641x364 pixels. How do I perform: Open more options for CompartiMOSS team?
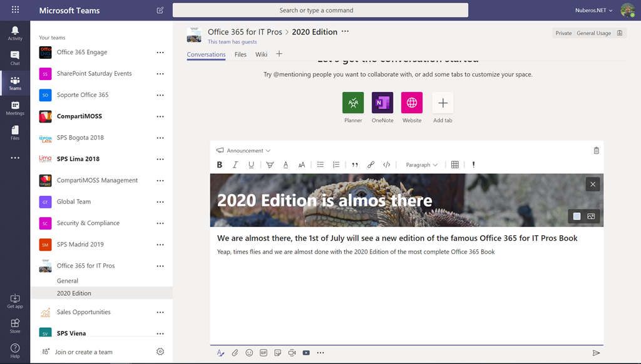tap(160, 116)
